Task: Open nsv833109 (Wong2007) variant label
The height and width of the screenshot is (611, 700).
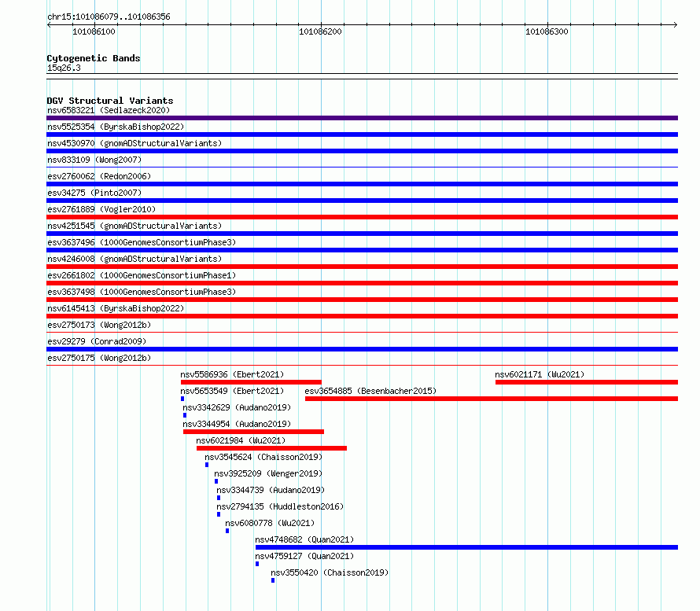Action: [x=94, y=160]
